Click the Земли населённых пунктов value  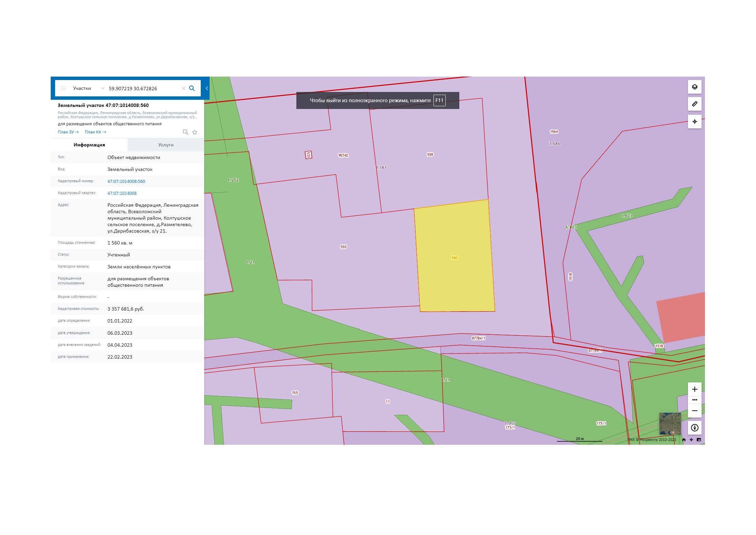coord(139,267)
